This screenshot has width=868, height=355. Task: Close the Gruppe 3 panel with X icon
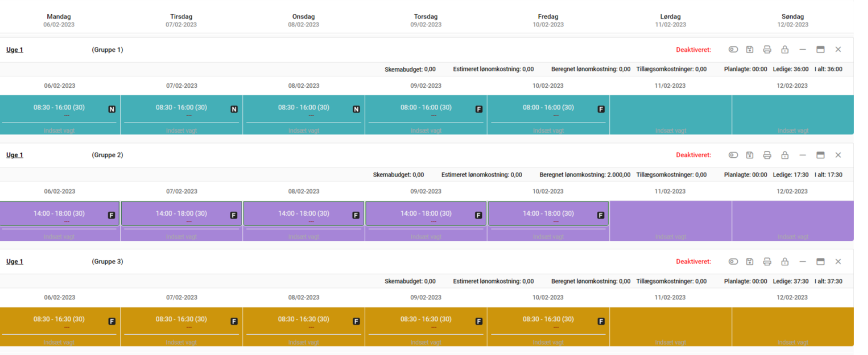838,262
